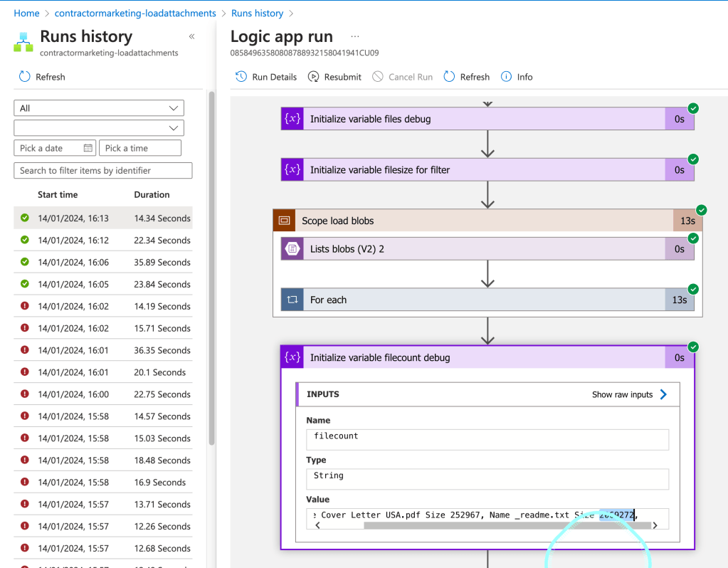Click the success check badge on For each
Image resolution: width=728 pixels, height=568 pixels.
pyautogui.click(x=693, y=290)
